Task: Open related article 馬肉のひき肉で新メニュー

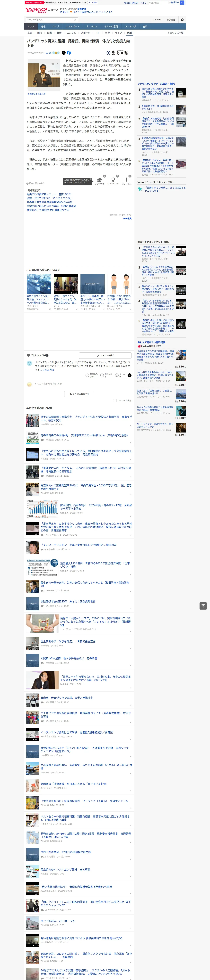Action: [x=49, y=194]
